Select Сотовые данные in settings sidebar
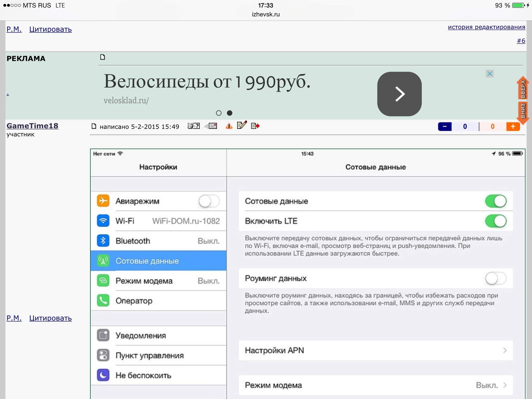The width and height of the screenshot is (532, 399). pos(158,261)
